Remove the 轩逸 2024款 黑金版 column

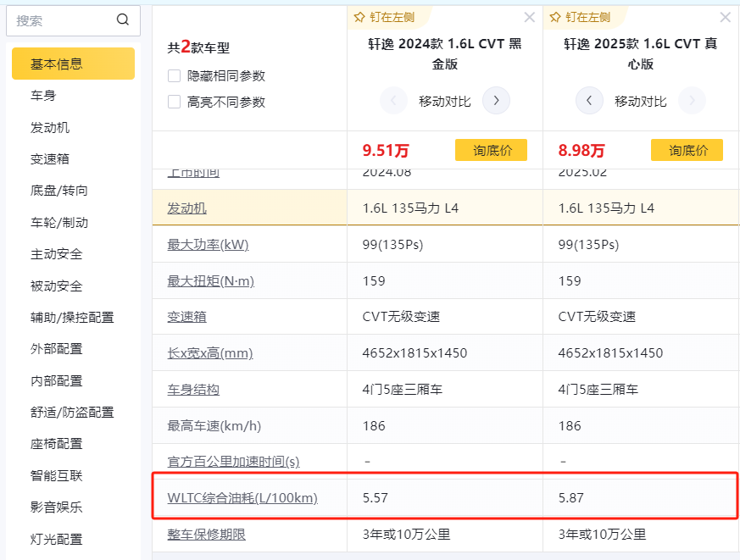click(x=530, y=18)
